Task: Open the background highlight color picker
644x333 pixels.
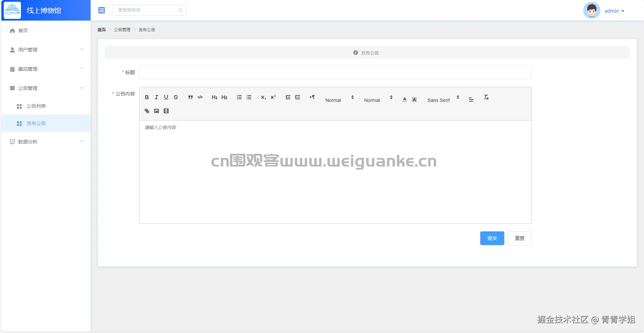Action: (x=414, y=99)
